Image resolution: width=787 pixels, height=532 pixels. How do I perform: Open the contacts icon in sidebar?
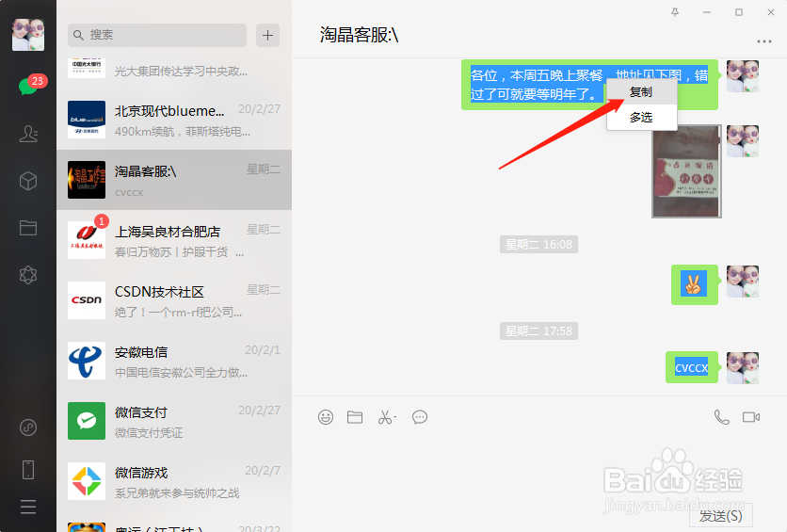pos(28,134)
